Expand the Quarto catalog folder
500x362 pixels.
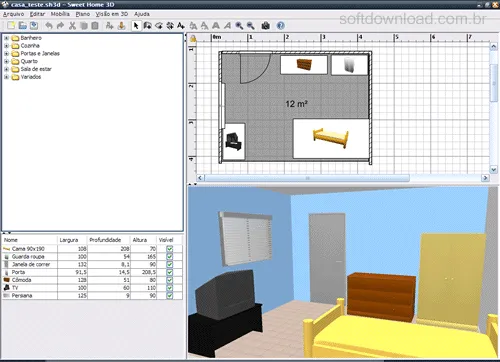6,61
